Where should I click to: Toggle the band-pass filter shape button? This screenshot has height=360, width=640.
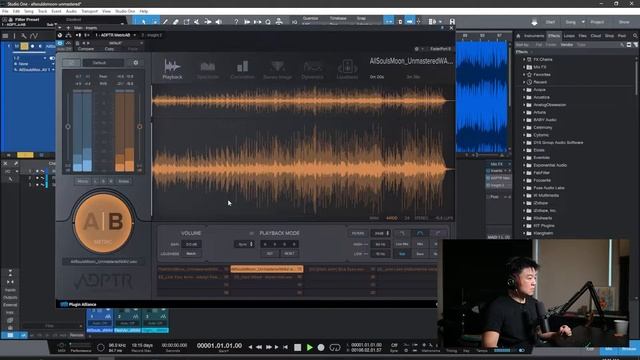point(420,233)
